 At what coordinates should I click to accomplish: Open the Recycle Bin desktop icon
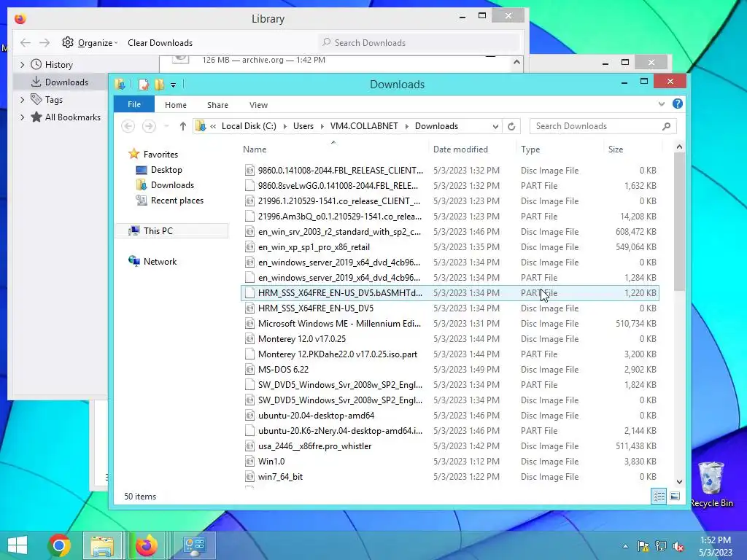(711, 485)
